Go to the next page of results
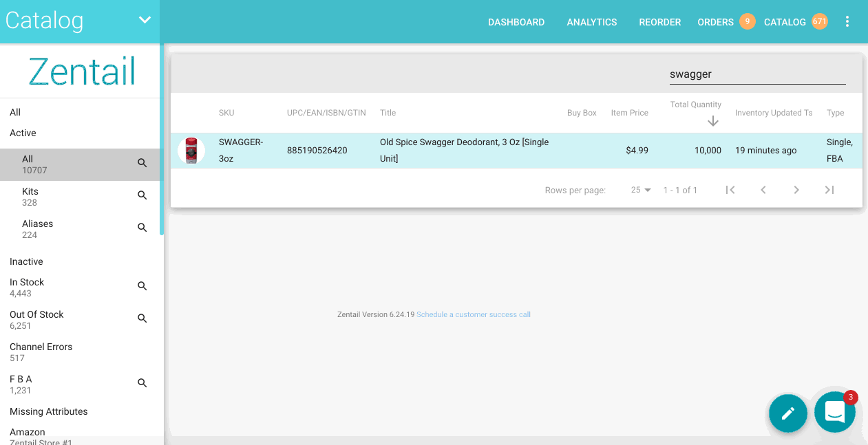 tap(796, 190)
